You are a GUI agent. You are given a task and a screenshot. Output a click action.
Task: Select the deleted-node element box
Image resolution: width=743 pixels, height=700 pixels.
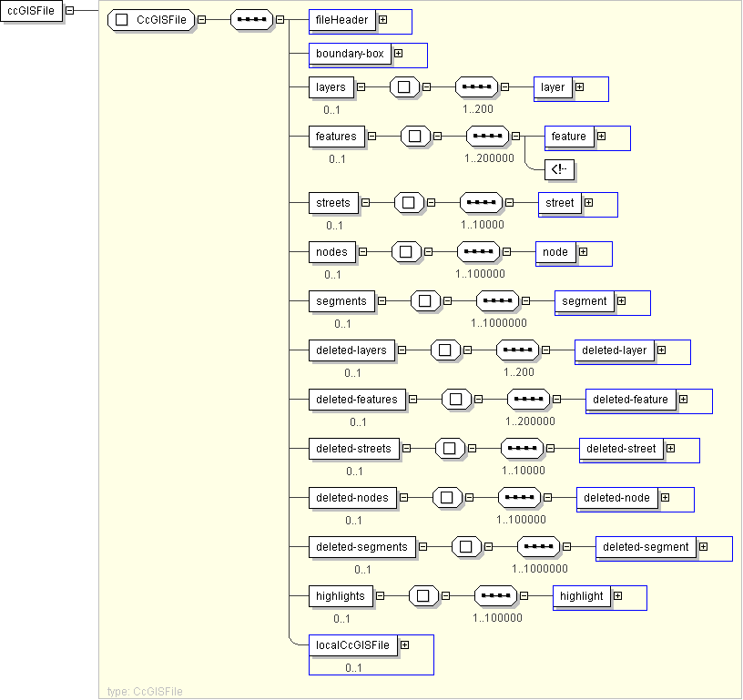pos(616,497)
